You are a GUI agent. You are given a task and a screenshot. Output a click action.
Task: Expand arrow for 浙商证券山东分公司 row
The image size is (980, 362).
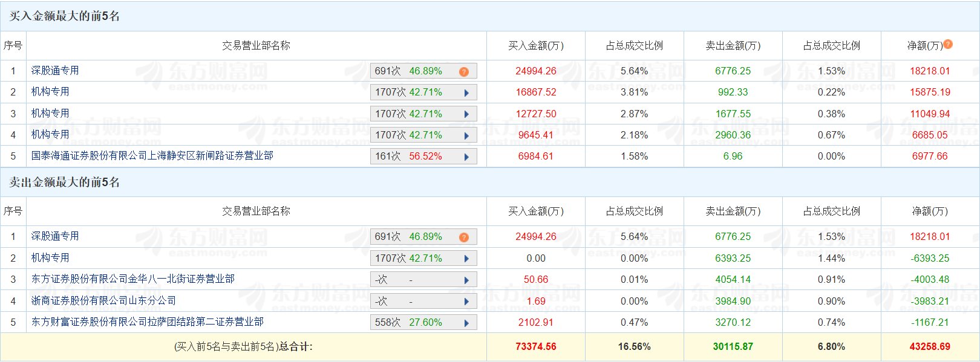click(466, 302)
